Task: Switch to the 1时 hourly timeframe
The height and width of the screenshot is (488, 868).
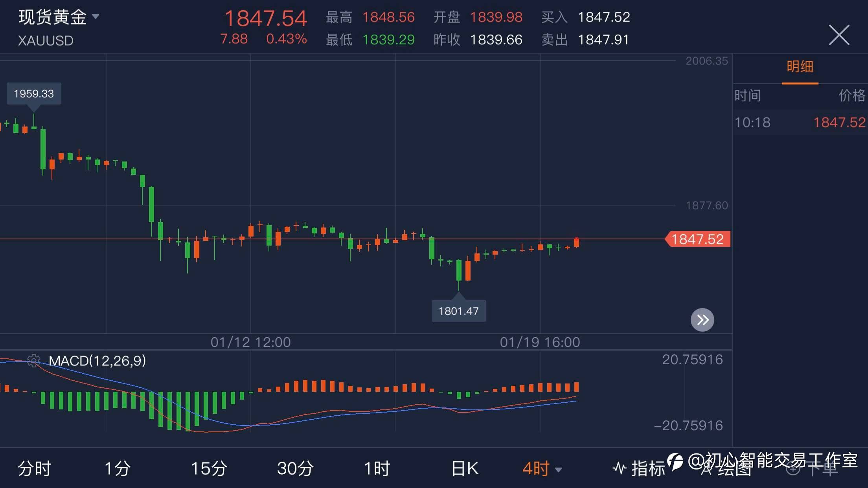Action: (x=377, y=468)
